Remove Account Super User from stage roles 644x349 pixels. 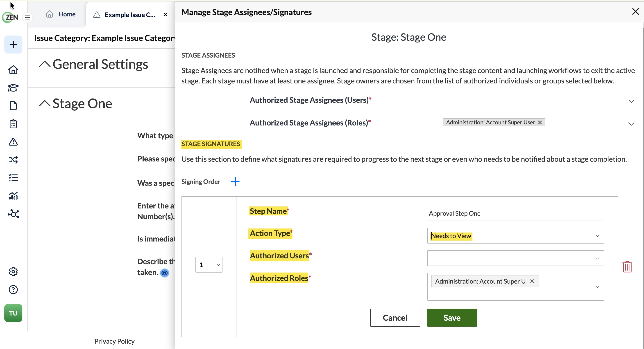pyautogui.click(x=540, y=122)
